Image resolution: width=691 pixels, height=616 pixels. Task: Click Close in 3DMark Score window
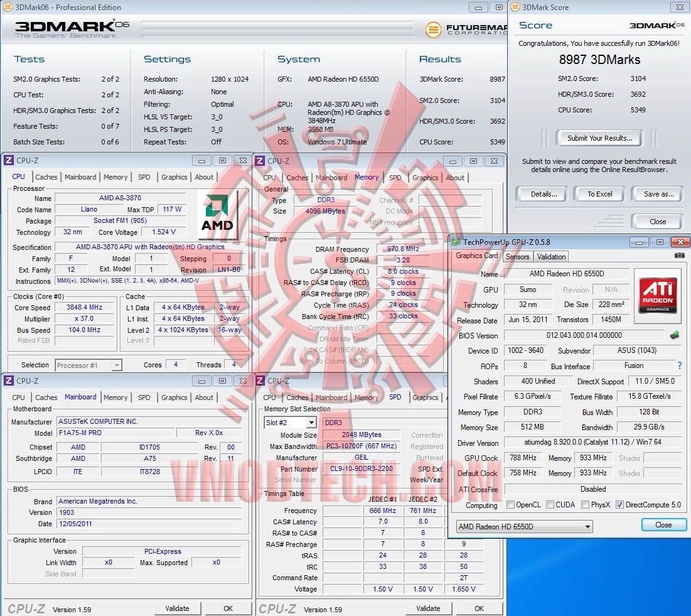pos(658,222)
